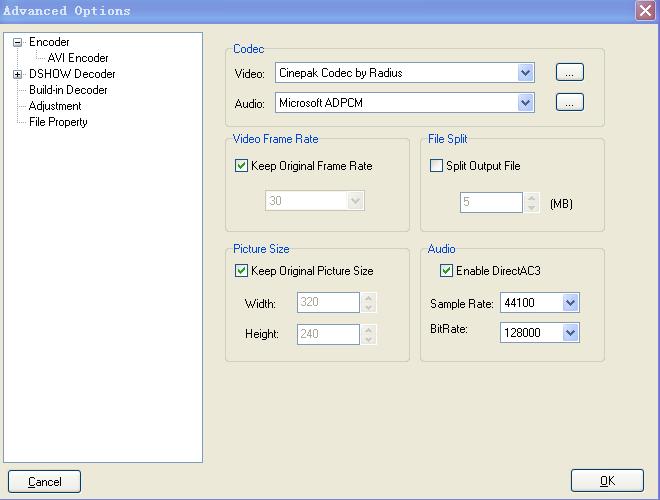Click the audio codec configure button

(569, 102)
